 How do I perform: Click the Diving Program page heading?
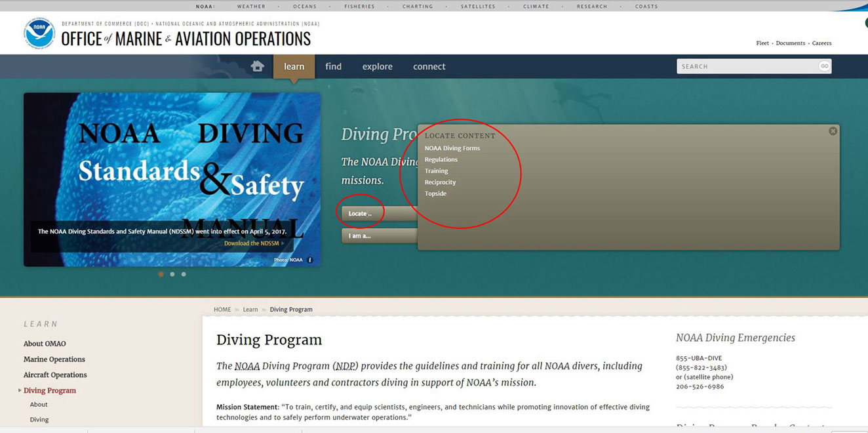pos(269,340)
